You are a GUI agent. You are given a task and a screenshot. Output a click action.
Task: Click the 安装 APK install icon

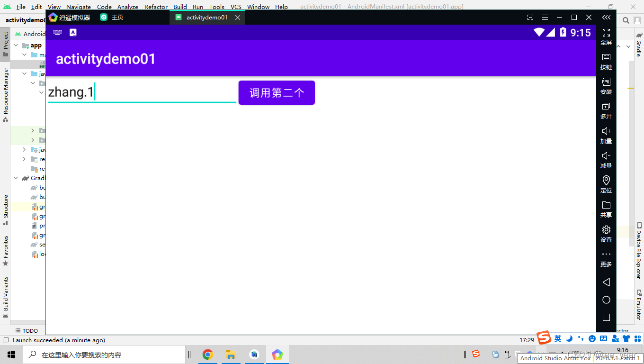(606, 82)
